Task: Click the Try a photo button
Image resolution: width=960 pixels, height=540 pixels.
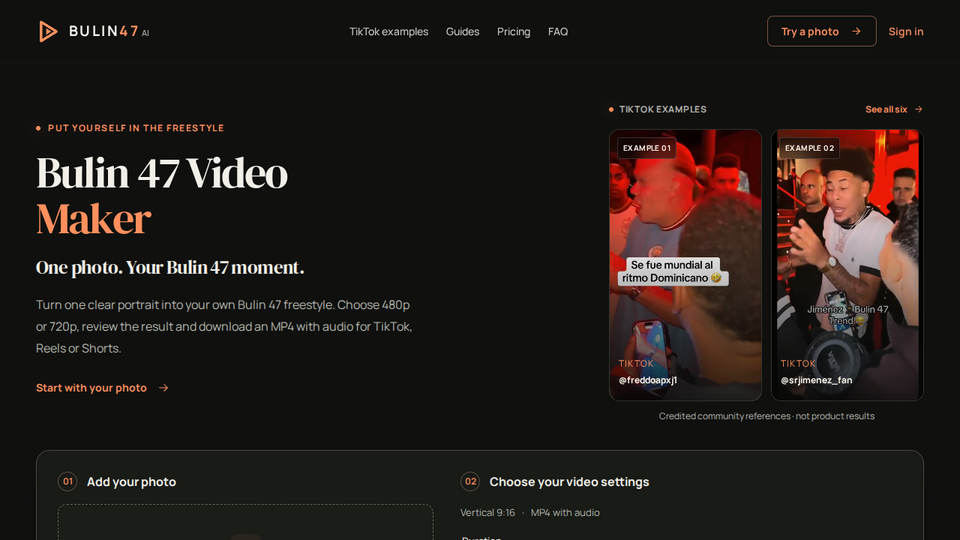Action: 822,31
